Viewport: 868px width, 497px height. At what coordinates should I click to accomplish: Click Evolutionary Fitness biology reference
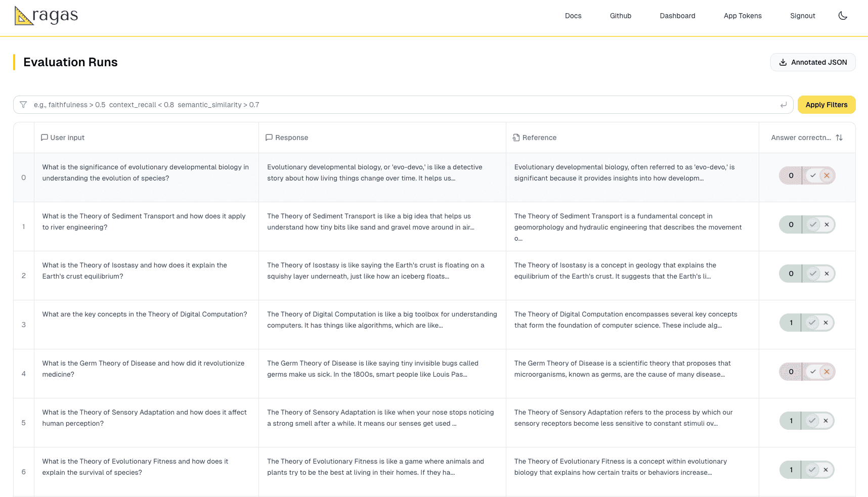[x=621, y=467]
